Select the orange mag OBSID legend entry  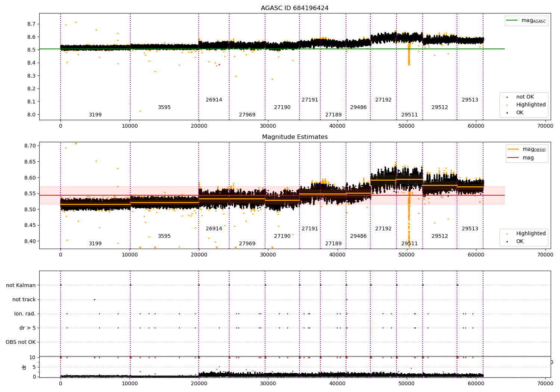(x=527, y=149)
